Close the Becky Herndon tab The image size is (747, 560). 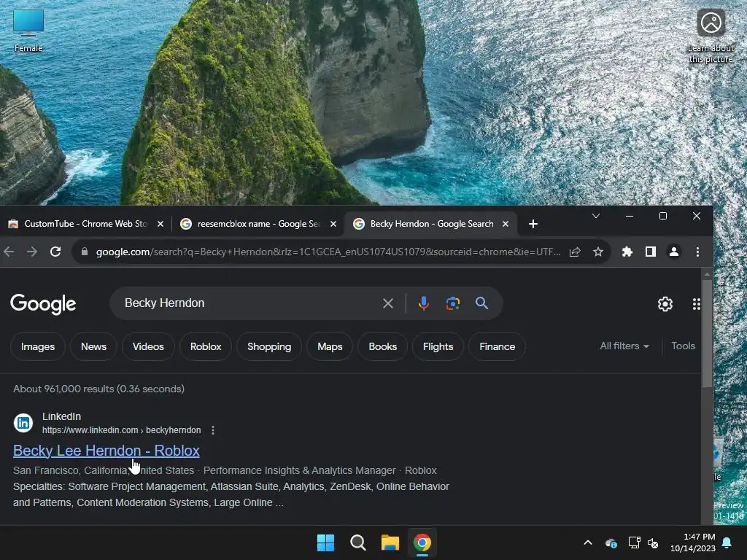(506, 224)
